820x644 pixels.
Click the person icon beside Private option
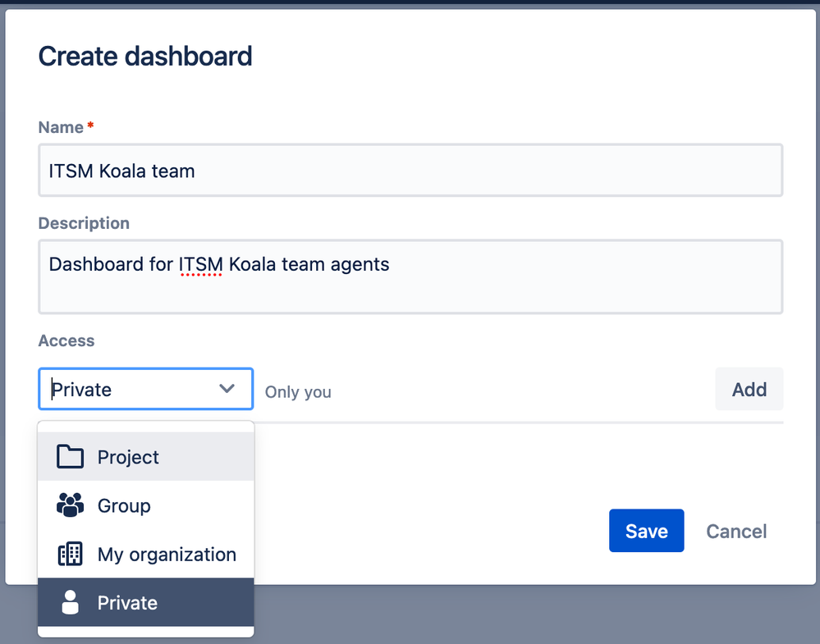point(70,603)
